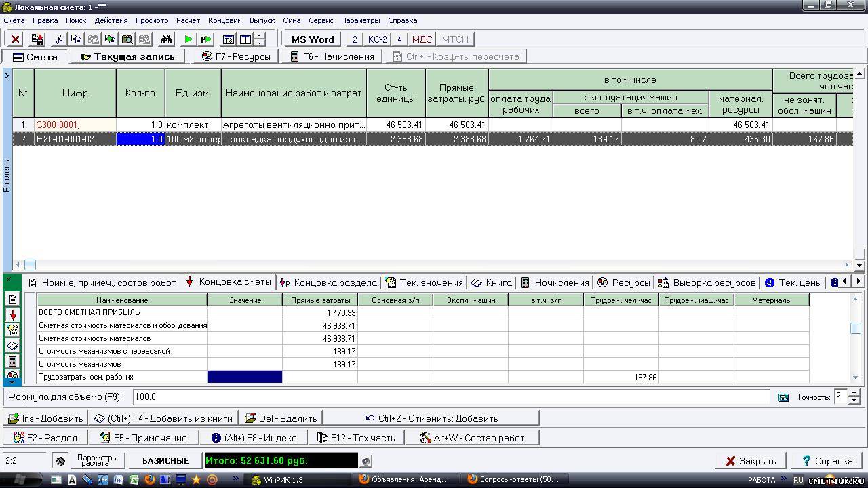Click the calculator icon beside formula field
The width and height of the screenshot is (868, 488).
(784, 397)
